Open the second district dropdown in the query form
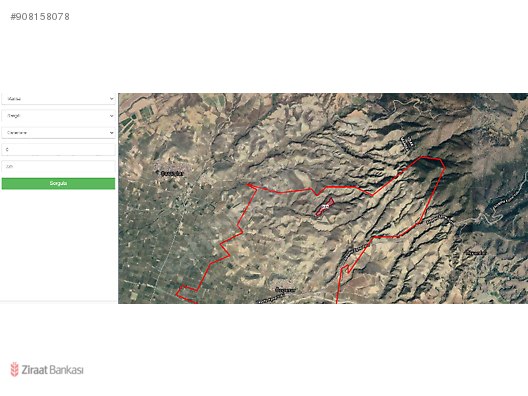 click(x=58, y=116)
